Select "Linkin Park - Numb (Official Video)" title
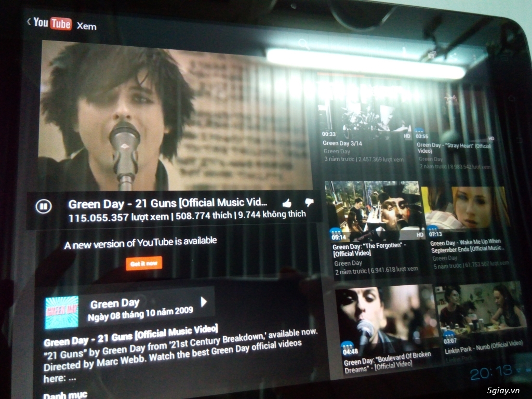 (x=484, y=347)
